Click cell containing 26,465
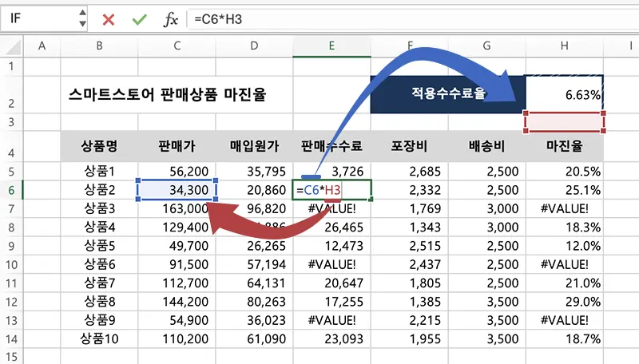This screenshot has height=364, width=639. [331, 227]
